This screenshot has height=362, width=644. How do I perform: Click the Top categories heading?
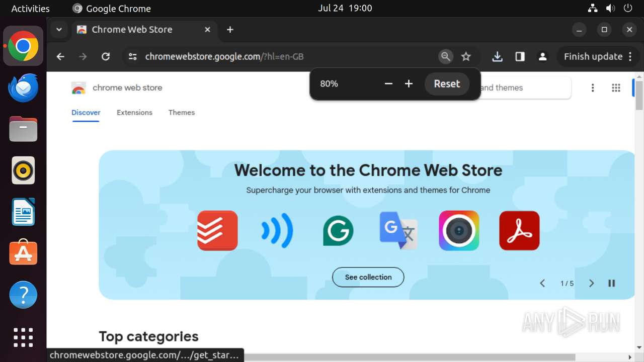149,336
